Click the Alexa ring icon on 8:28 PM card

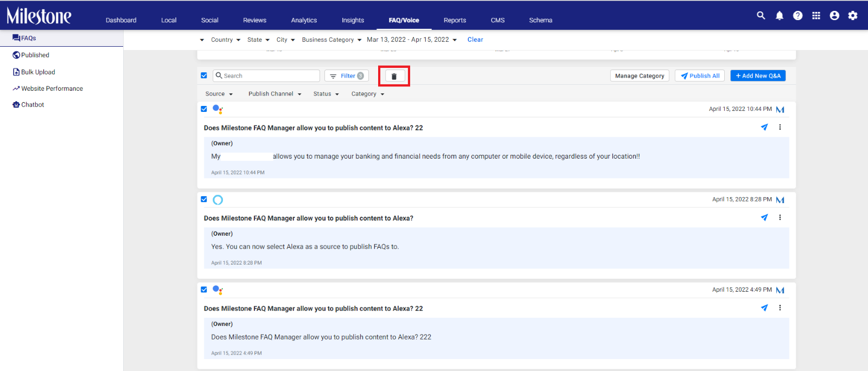click(x=218, y=200)
